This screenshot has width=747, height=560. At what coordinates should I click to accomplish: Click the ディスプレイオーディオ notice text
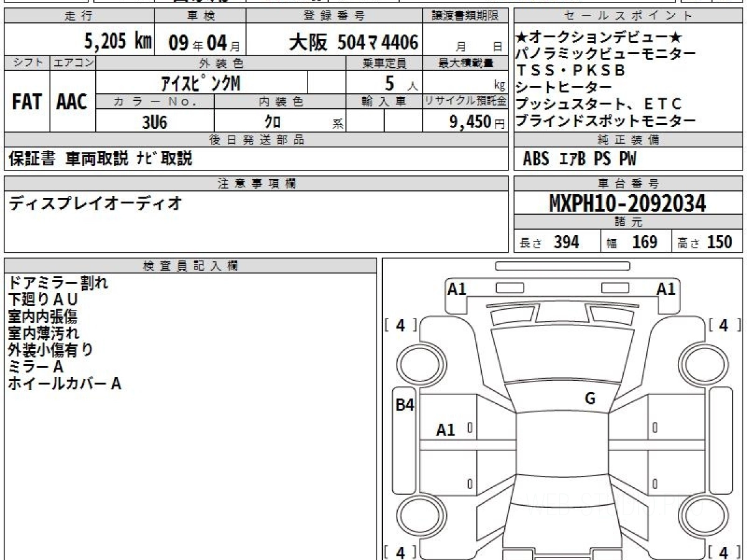point(95,203)
